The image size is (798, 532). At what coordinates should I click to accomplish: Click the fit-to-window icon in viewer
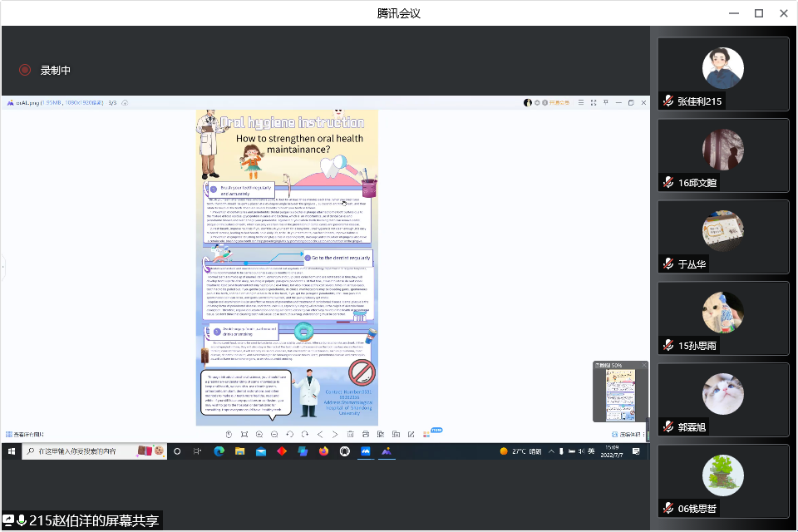click(x=244, y=434)
